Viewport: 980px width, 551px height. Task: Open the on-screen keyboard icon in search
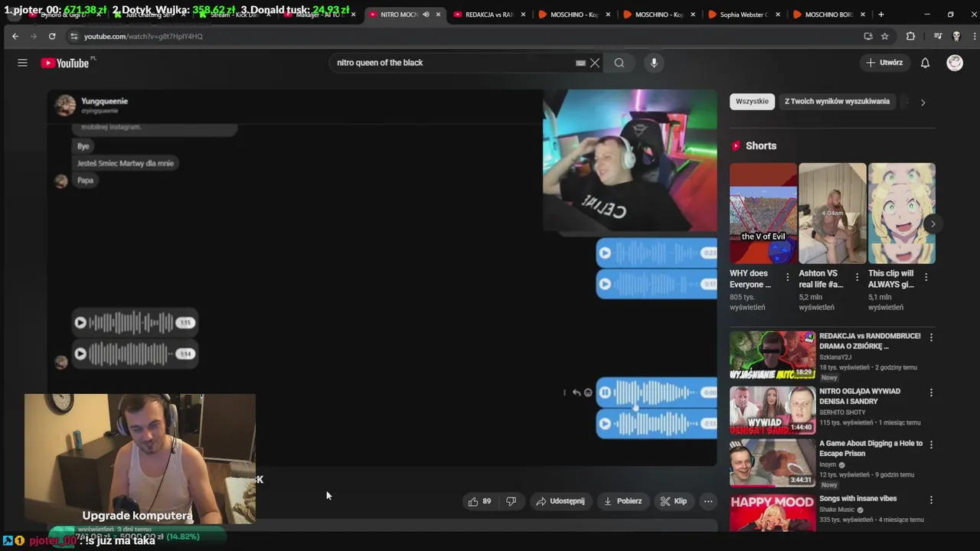(580, 63)
